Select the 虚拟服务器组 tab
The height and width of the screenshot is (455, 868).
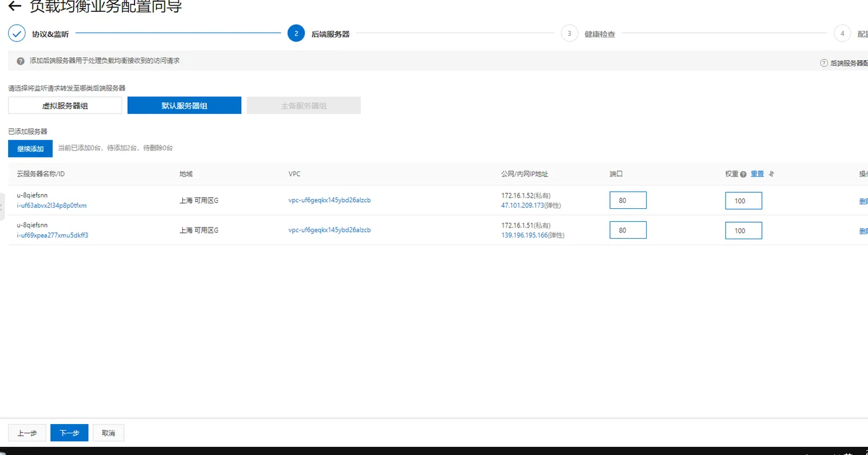pyautogui.click(x=65, y=105)
